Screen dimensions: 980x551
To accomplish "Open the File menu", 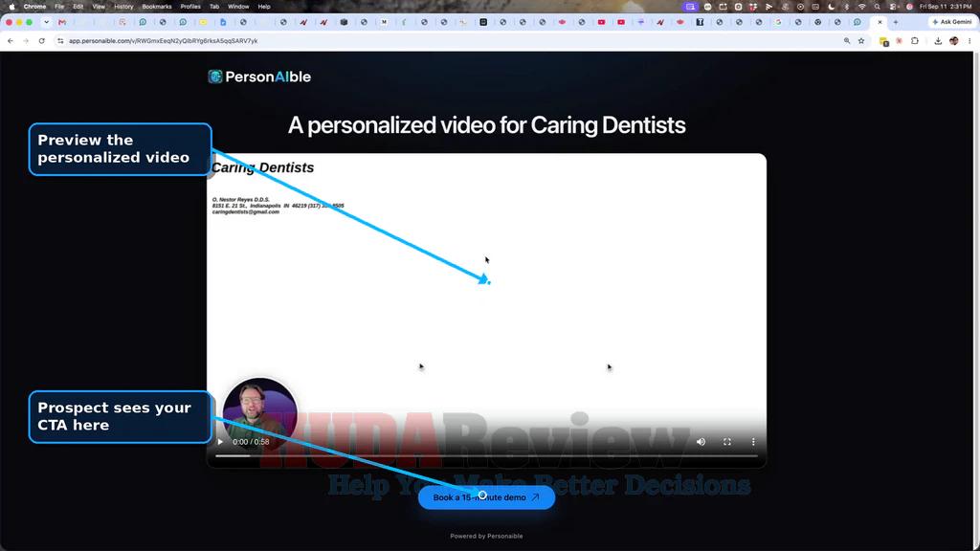I will coord(59,7).
